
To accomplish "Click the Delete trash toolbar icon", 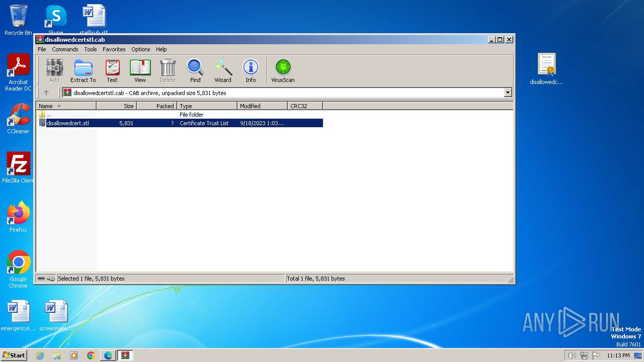I will pos(168,71).
